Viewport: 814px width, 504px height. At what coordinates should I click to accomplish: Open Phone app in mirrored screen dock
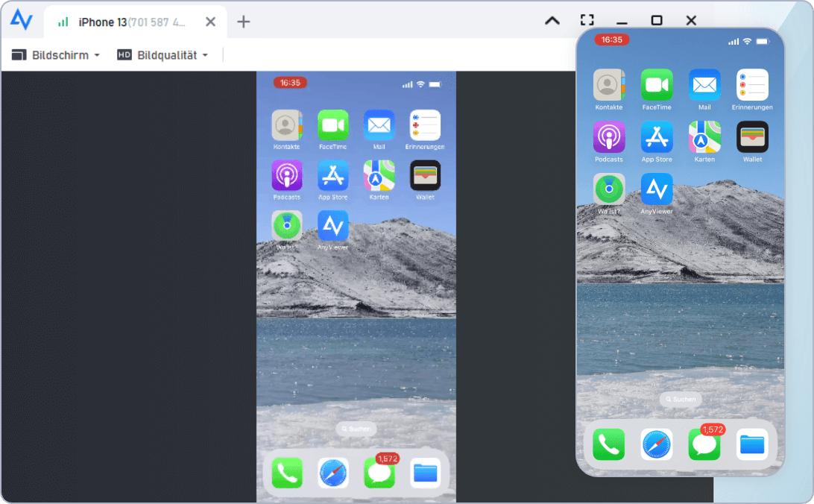(x=286, y=473)
